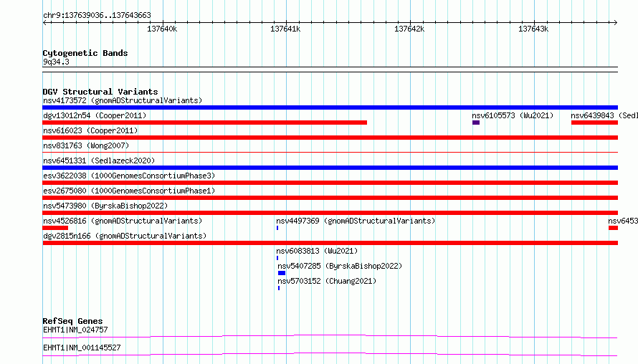The width and height of the screenshot is (638, 364).
Task: Click esv2675080 1000GenomesConsortiumPhase1 label
Action: click(129, 191)
